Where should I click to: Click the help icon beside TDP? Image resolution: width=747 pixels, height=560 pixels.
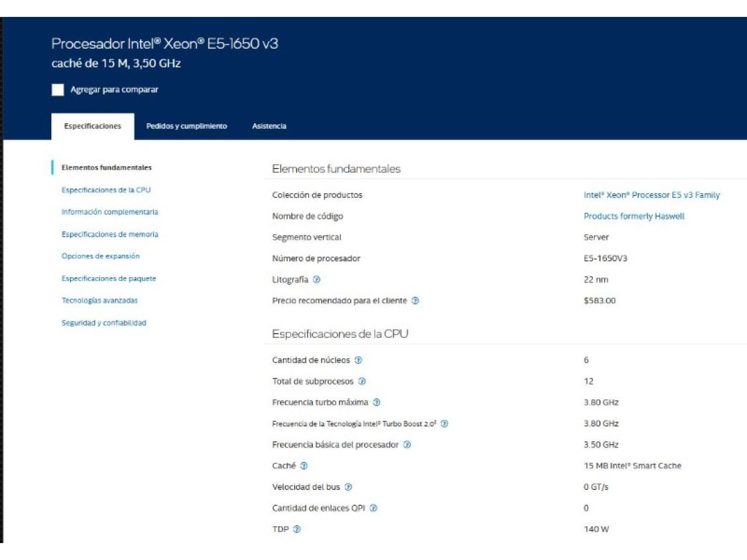(x=296, y=529)
